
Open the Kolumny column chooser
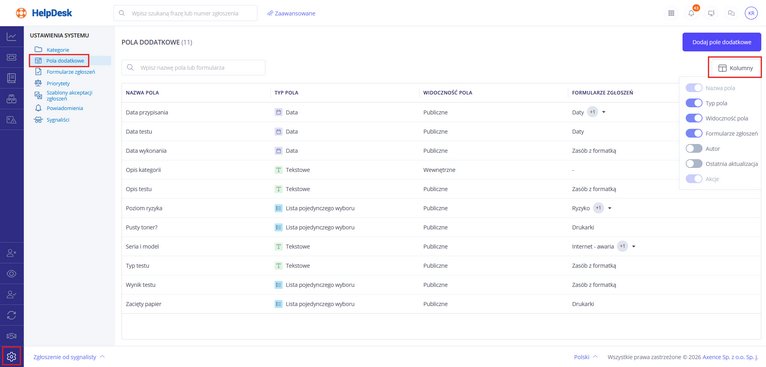tap(735, 69)
